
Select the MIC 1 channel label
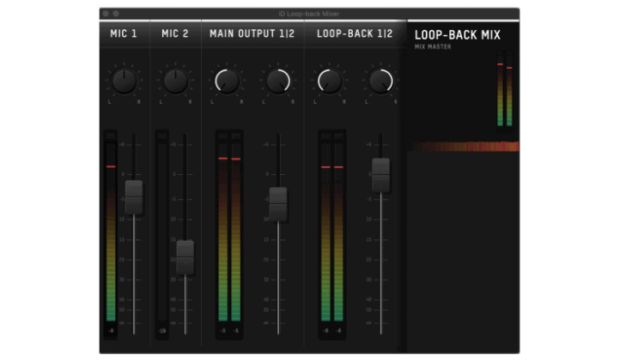[x=124, y=34]
